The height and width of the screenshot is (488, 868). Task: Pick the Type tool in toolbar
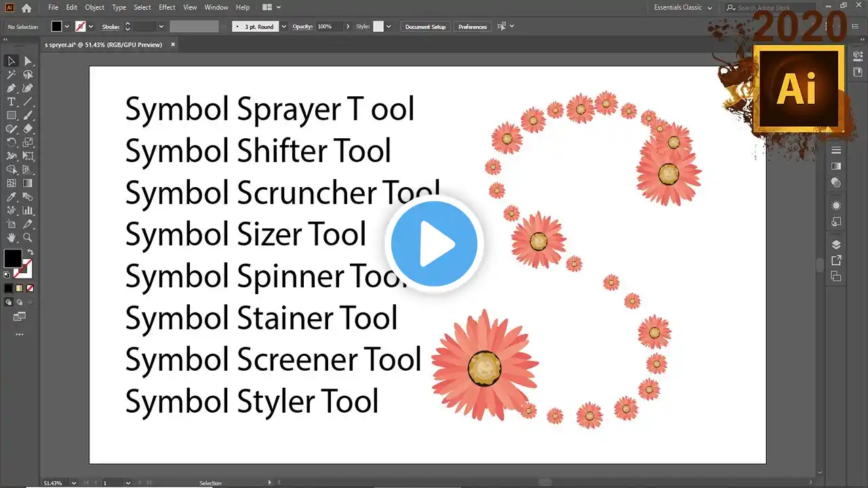pos(12,102)
